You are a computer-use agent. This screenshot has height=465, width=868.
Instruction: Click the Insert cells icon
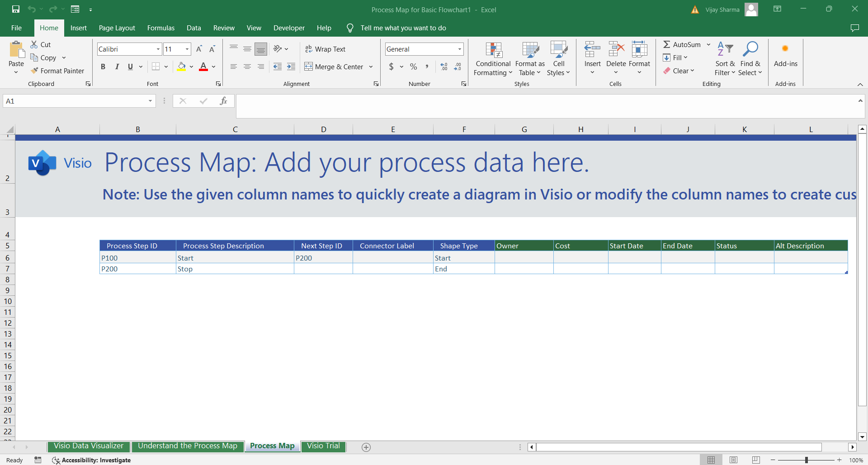(x=592, y=49)
